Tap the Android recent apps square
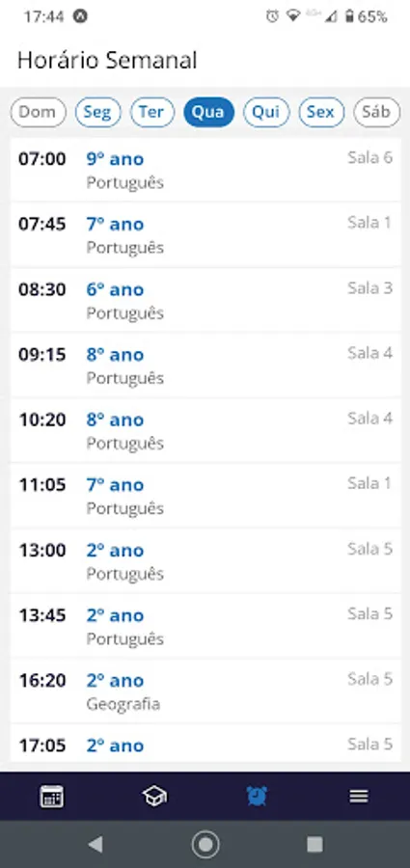 (x=314, y=844)
